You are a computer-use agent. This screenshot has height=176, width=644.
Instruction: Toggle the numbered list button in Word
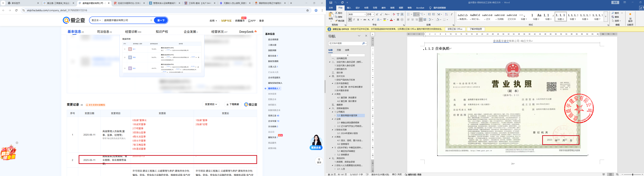[x=415, y=14]
